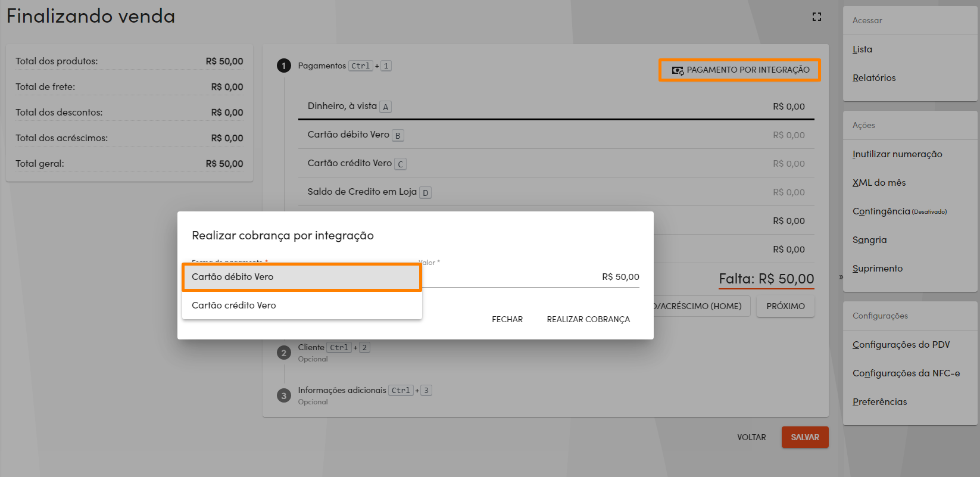Open Configurações do PDV
Viewport: 980px width, 477px height.
(x=901, y=345)
